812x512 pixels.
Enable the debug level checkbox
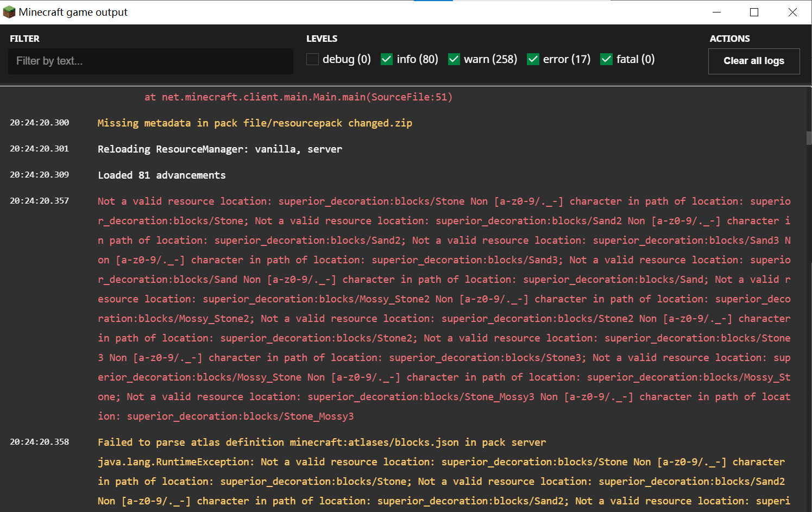coord(312,59)
